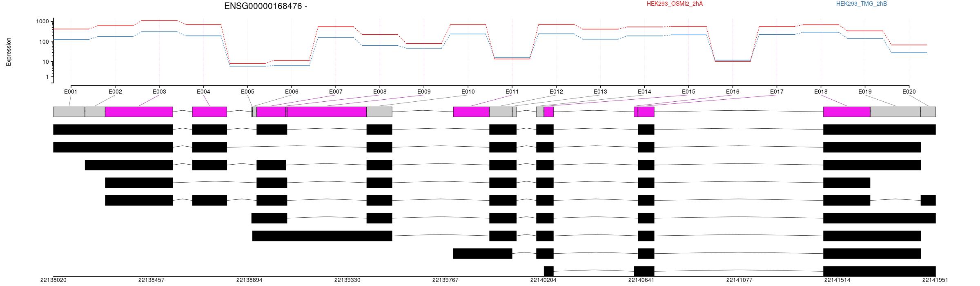The height and width of the screenshot is (286, 980).
Task: Click the E005 exon label
Action: click(x=247, y=92)
